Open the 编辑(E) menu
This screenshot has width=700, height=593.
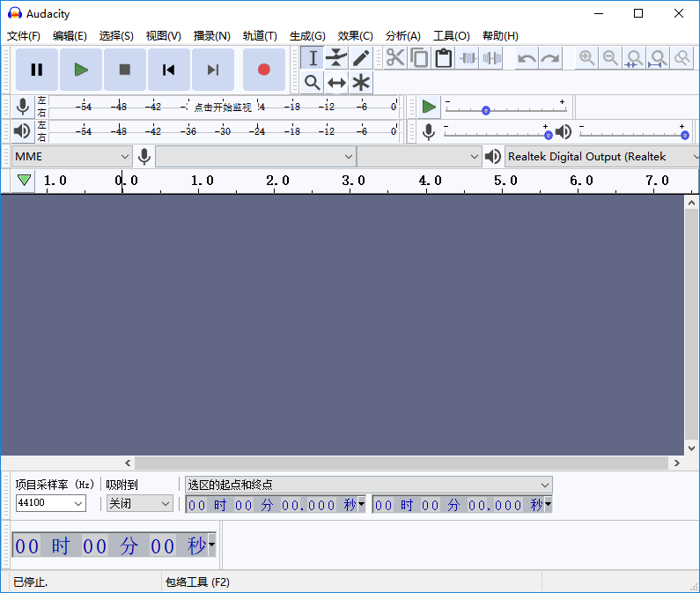tap(70, 36)
